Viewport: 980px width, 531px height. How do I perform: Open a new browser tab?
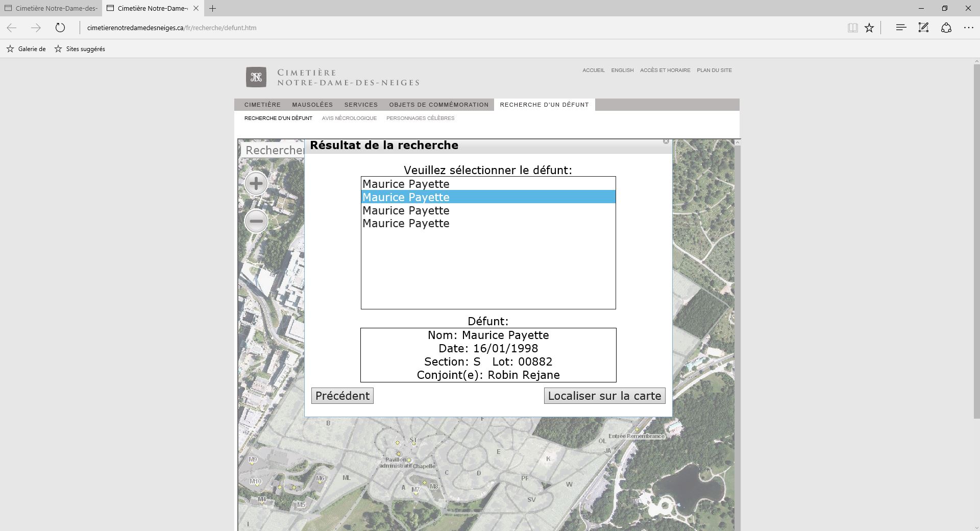click(212, 8)
